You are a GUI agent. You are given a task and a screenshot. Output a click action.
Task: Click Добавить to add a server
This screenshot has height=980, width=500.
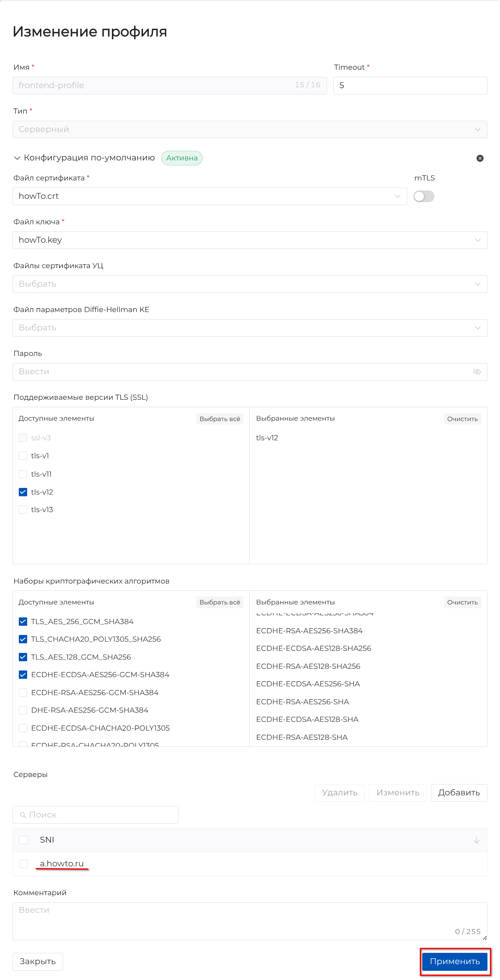coord(459,793)
